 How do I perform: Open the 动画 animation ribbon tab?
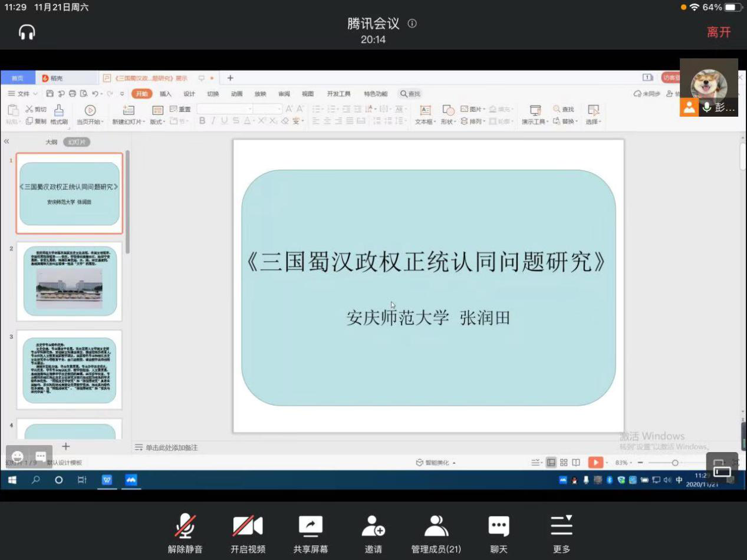pos(236,94)
